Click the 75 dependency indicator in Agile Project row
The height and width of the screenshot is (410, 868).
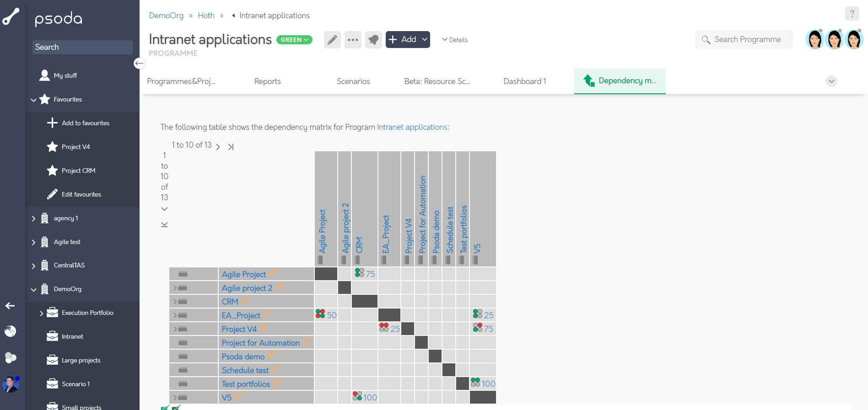tap(365, 274)
